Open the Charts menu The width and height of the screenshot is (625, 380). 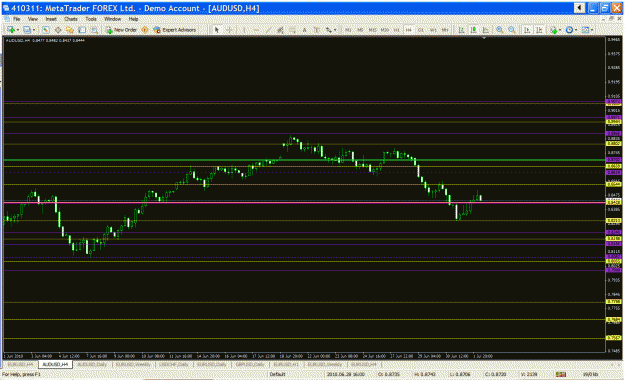tap(71, 19)
